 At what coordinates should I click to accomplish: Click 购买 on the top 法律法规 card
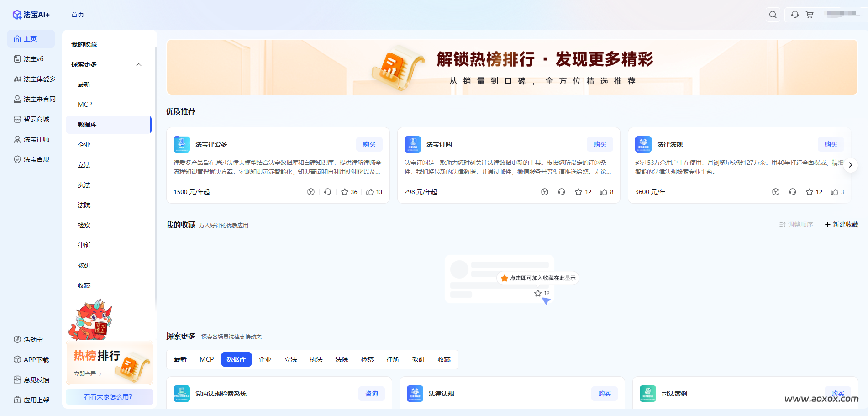click(x=831, y=144)
